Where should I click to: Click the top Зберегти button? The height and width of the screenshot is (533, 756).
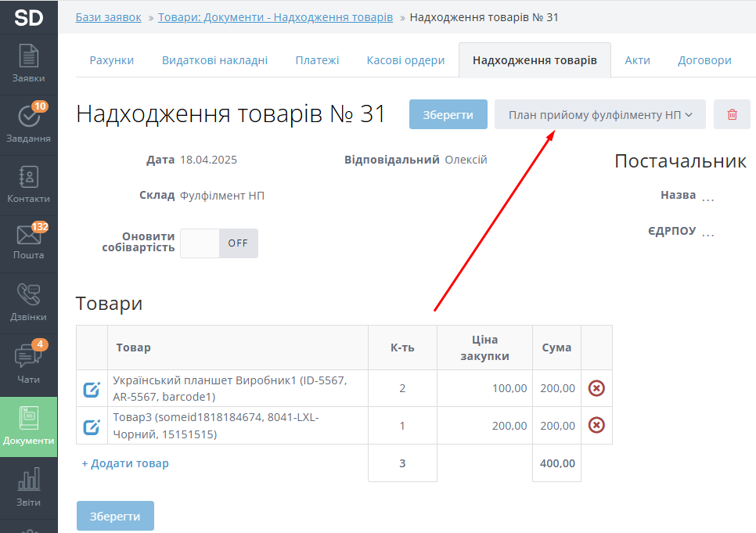448,114
